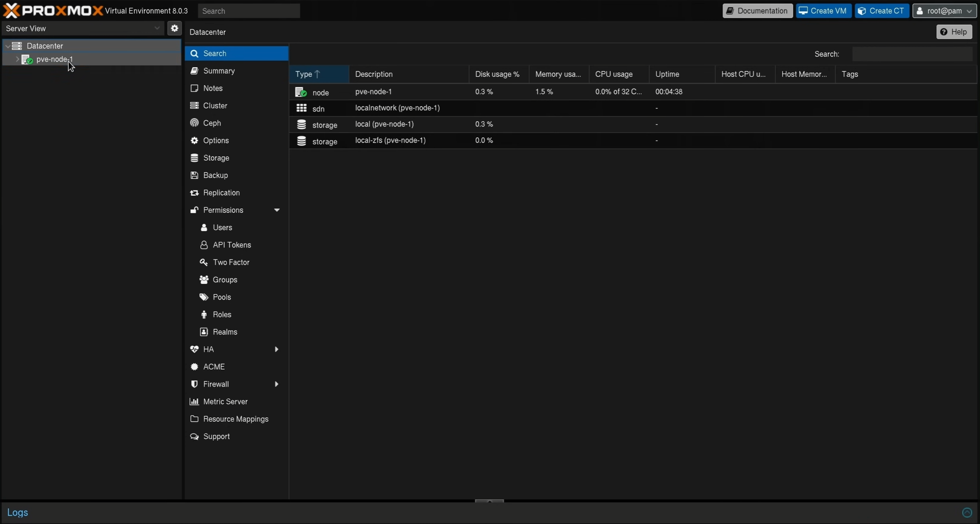Expand the Firewall submenu arrow
Image resolution: width=980 pixels, height=524 pixels.
(276, 384)
